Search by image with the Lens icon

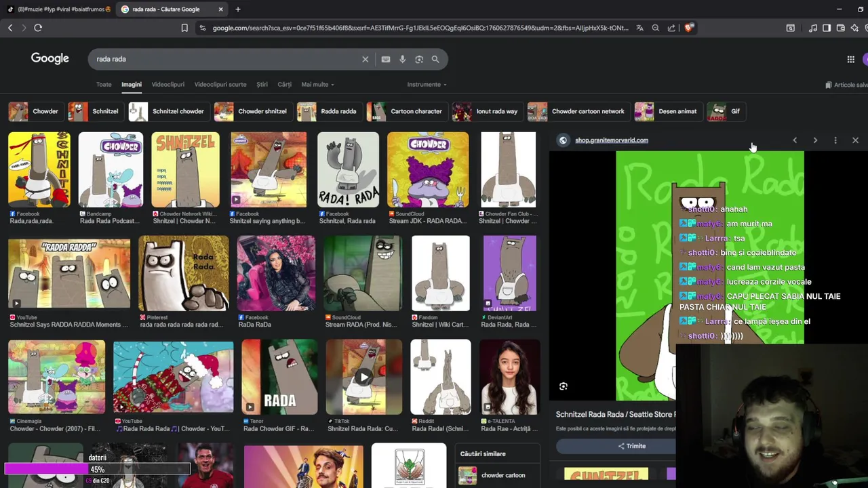[419, 59]
